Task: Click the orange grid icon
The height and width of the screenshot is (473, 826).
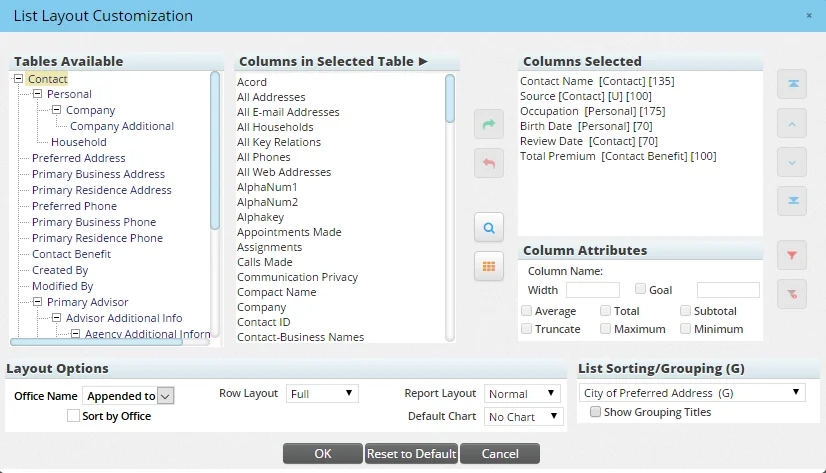Action: (x=489, y=266)
